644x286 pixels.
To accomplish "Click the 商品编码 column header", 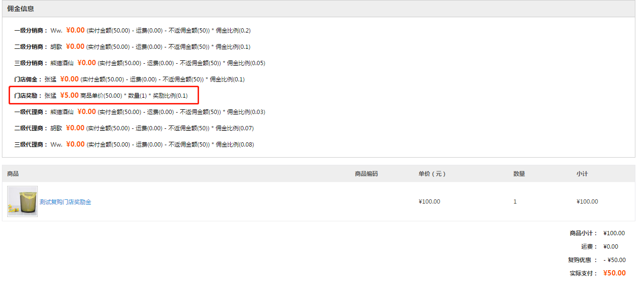I will point(366,173).
